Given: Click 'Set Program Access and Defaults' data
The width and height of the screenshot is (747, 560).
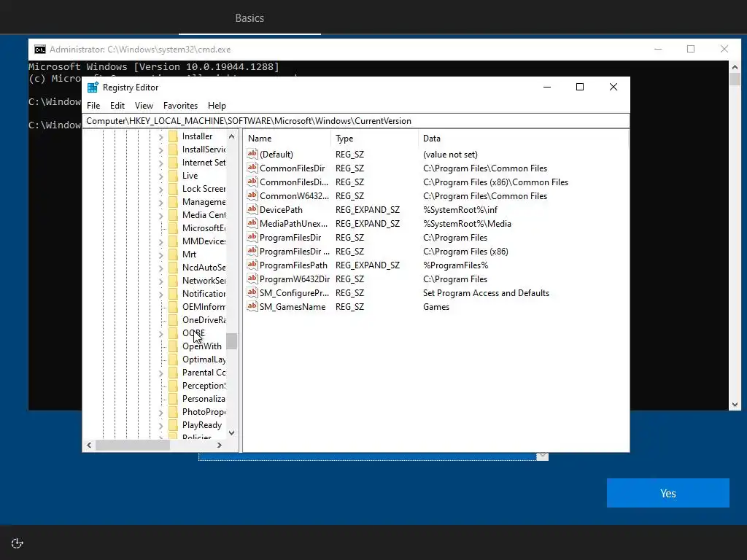Looking at the screenshot, I should click(486, 293).
